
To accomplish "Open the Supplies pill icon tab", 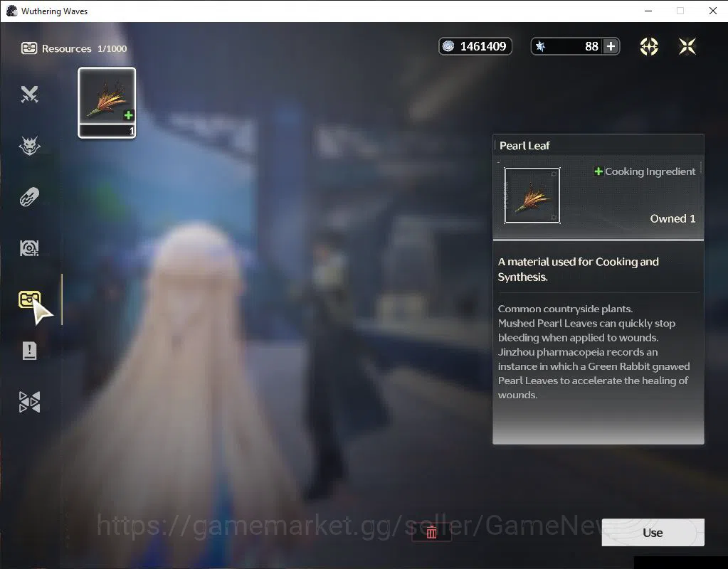I will pos(29,197).
